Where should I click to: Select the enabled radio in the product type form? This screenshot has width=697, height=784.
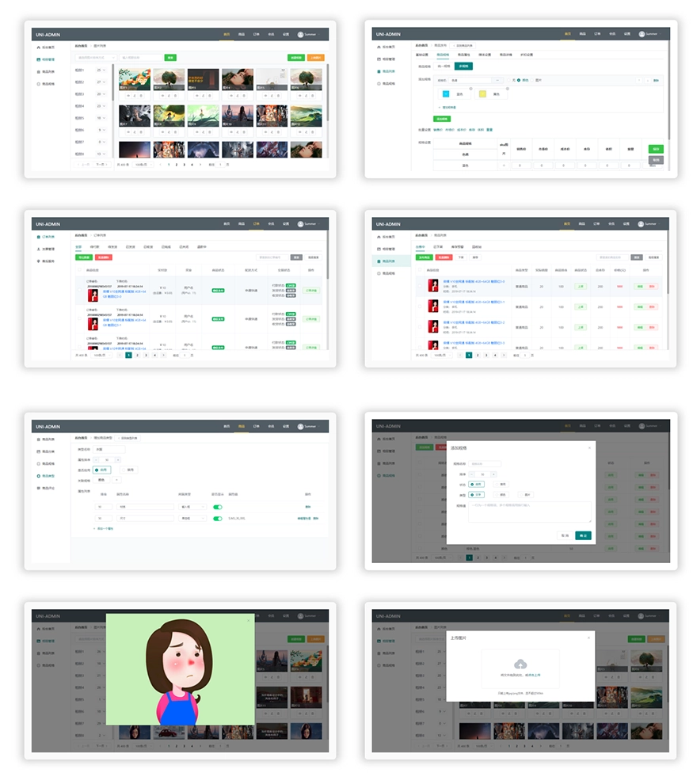tap(101, 470)
